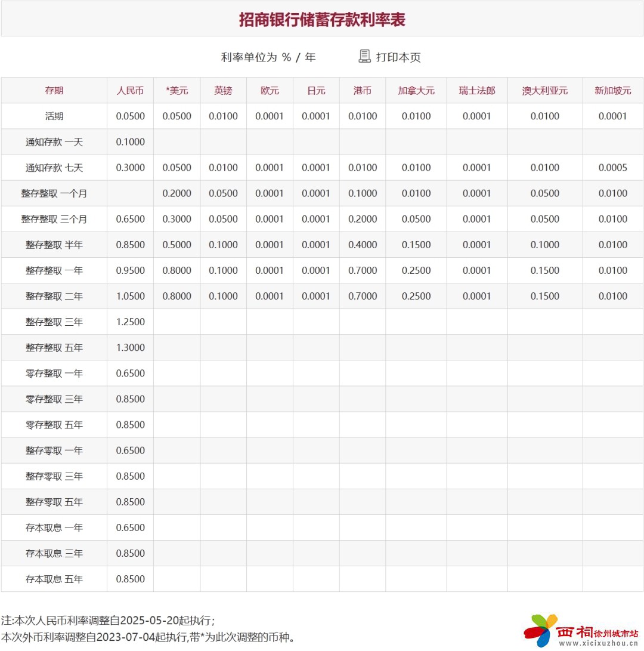This screenshot has height=651, width=644.
Task: Click the 0.0005 新加坡元 rate in 通知存款 七天
Action: [613, 168]
